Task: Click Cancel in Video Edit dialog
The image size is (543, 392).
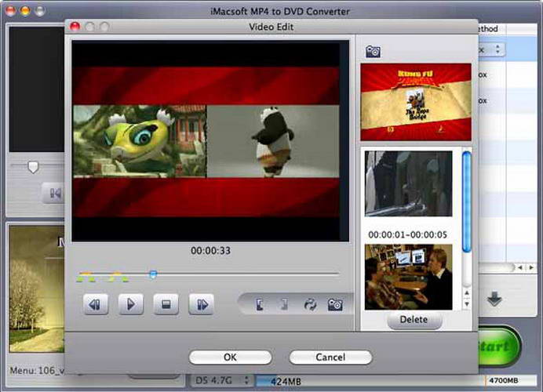Action: tap(330, 357)
